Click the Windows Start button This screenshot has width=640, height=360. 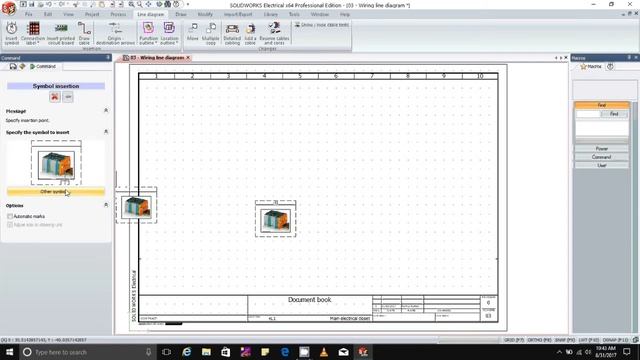tap(9, 352)
